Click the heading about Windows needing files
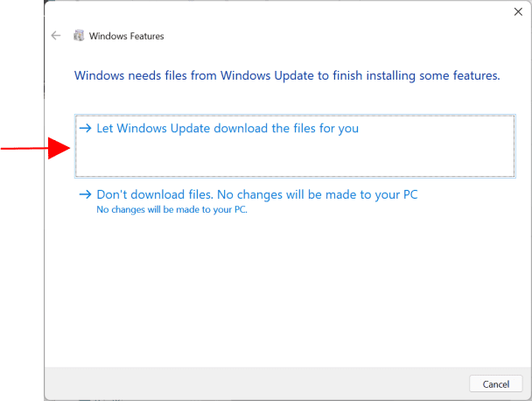 tap(287, 76)
